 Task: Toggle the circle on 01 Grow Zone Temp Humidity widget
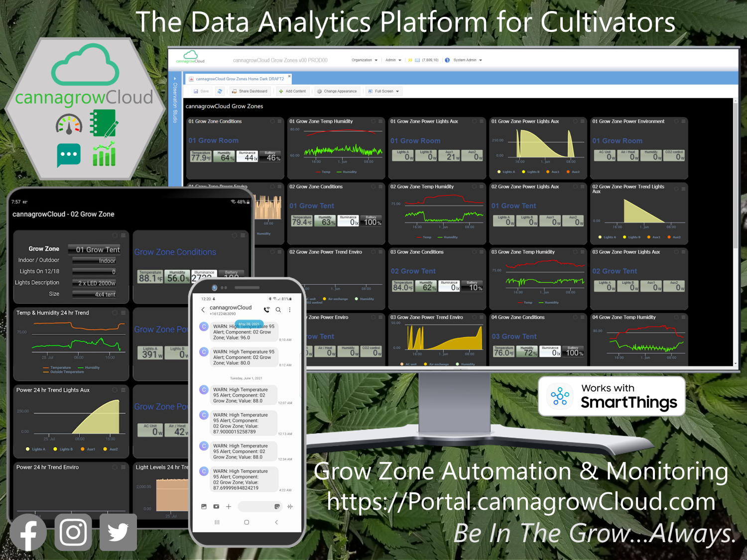[x=373, y=121]
